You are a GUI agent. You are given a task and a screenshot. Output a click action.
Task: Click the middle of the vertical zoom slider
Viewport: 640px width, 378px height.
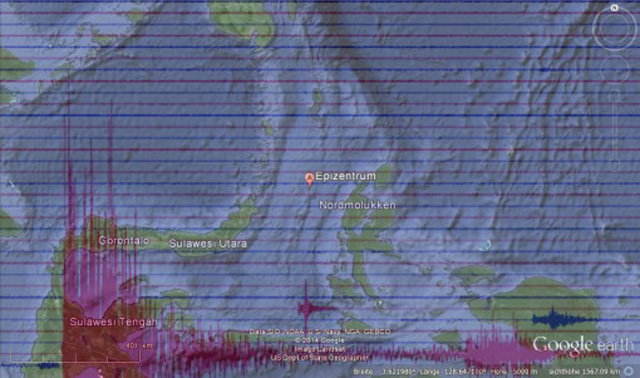[x=616, y=130]
